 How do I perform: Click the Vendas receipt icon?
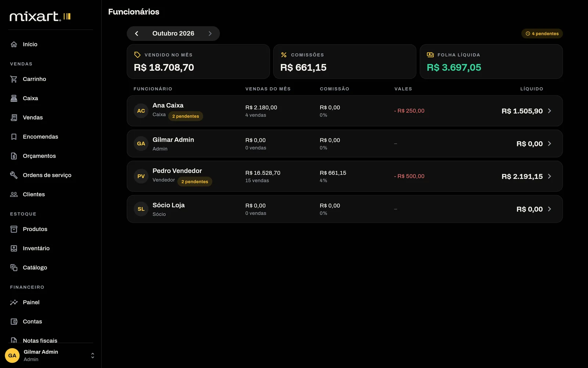tap(14, 117)
